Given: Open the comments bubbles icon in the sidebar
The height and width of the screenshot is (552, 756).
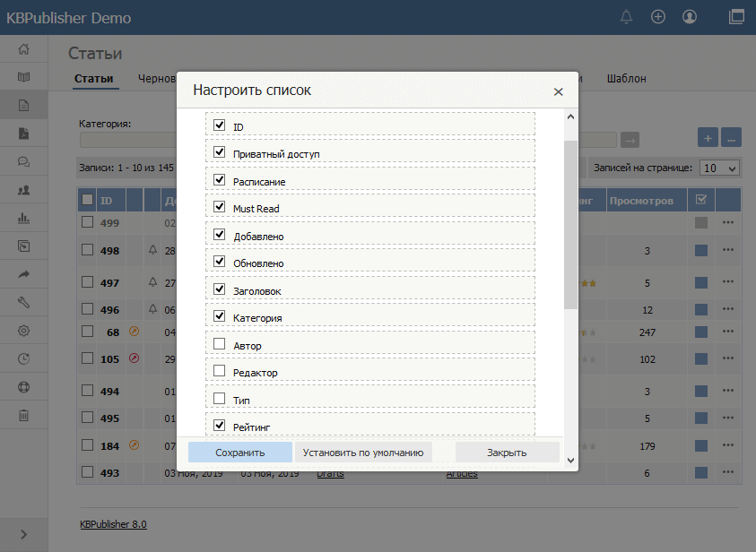Looking at the screenshot, I should click(23, 162).
